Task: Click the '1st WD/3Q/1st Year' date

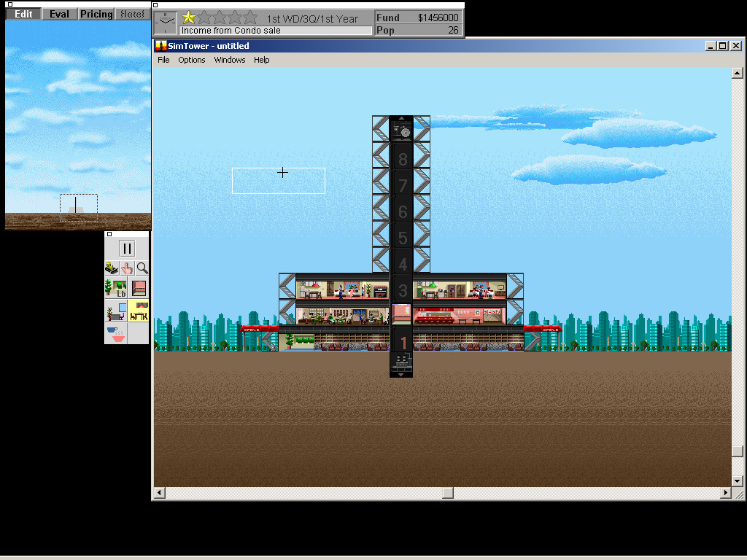Action: click(312, 19)
